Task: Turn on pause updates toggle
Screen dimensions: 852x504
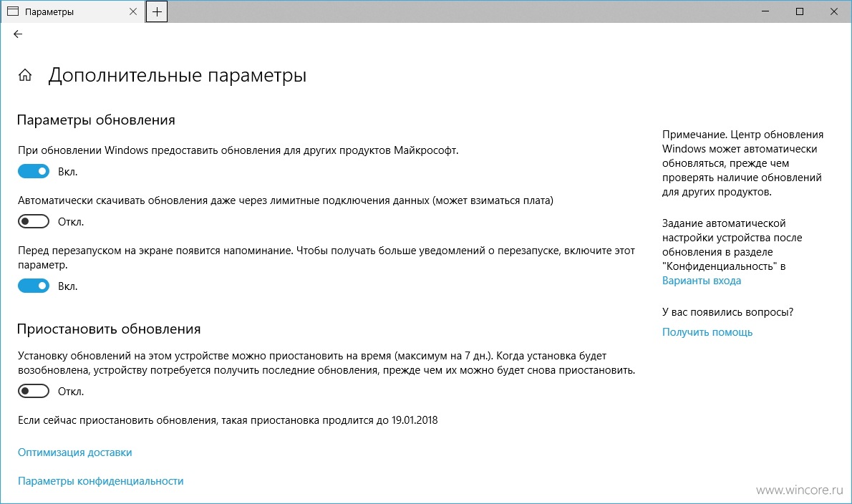Action: tap(34, 391)
